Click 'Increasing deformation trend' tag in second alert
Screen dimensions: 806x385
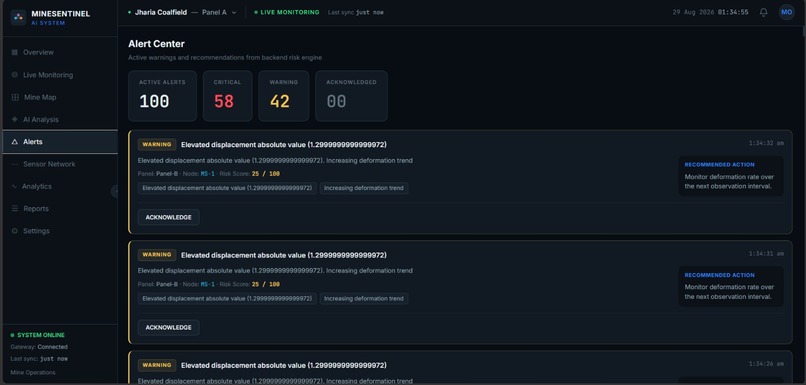[364, 299]
